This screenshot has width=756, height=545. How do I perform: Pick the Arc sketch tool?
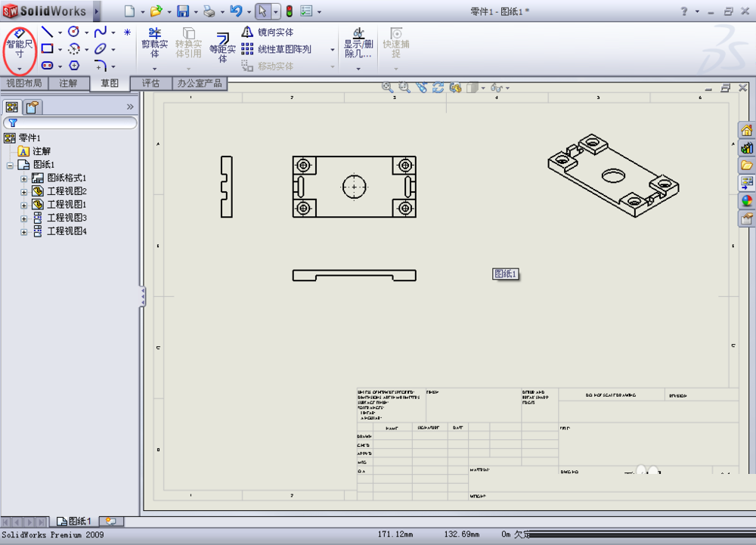pos(74,48)
